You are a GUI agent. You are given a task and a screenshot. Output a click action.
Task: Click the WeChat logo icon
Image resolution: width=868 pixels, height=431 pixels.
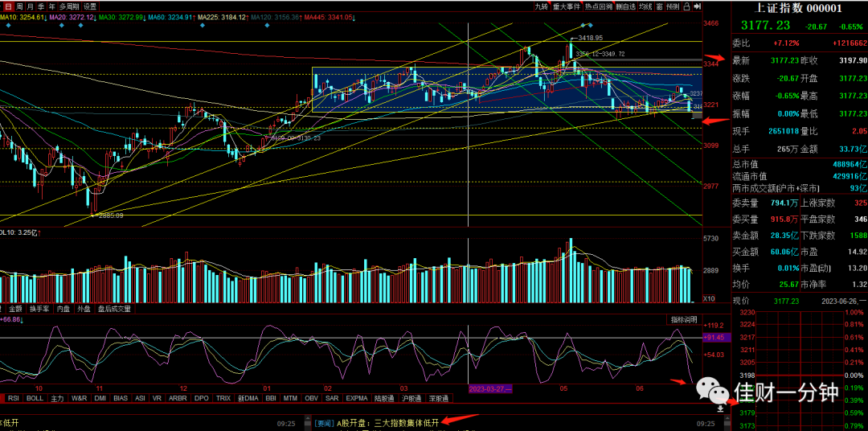[x=713, y=392]
